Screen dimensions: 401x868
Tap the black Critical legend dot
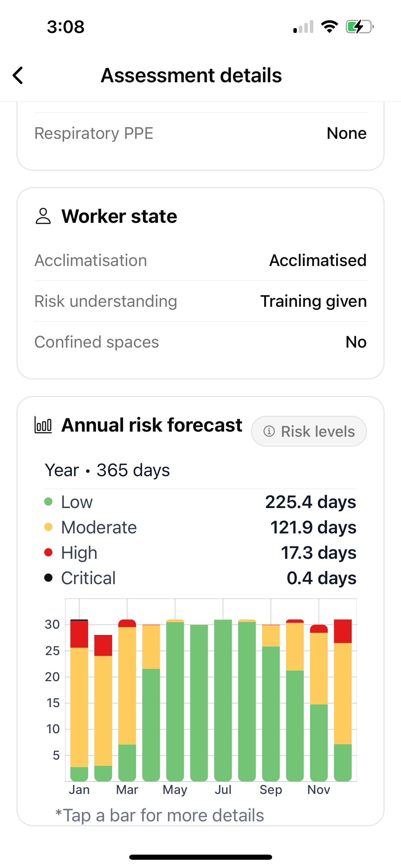pyautogui.click(x=48, y=578)
